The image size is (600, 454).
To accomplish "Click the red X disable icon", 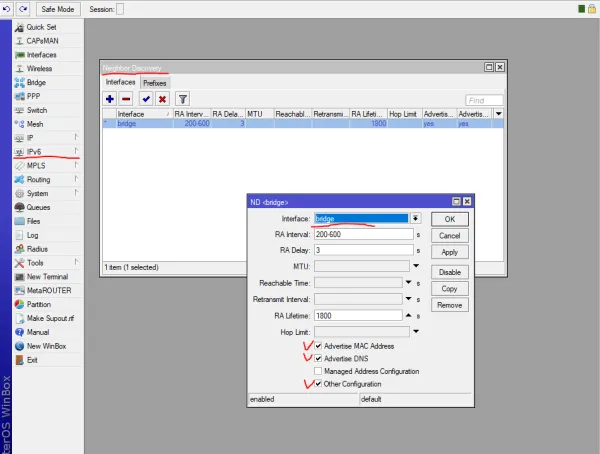I will [161, 99].
